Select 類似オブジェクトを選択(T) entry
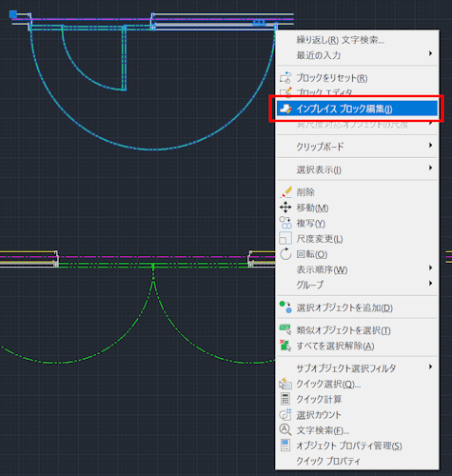Screen dimensions: 452x476 (x=357, y=330)
